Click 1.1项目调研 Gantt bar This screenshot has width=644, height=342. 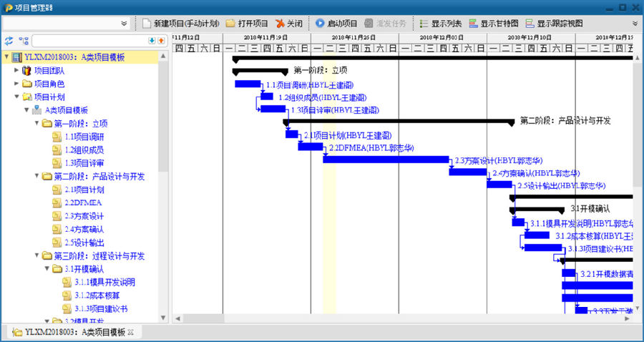click(248, 84)
